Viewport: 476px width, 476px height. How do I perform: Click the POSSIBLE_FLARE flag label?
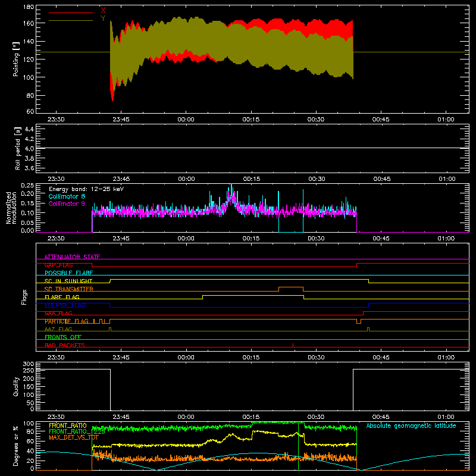coord(68,273)
